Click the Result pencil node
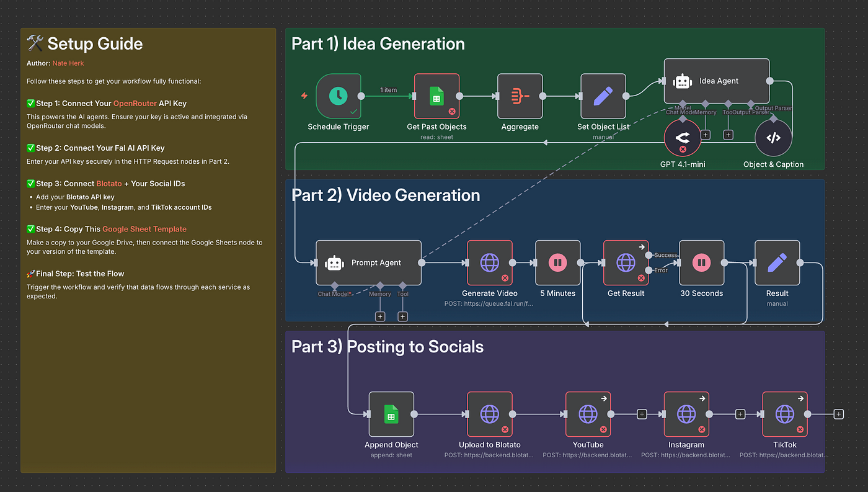The image size is (868, 492). [777, 262]
